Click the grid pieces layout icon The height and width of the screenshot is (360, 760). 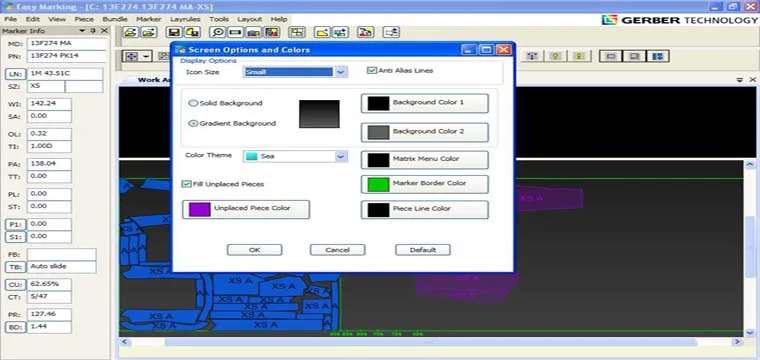(x=297, y=32)
